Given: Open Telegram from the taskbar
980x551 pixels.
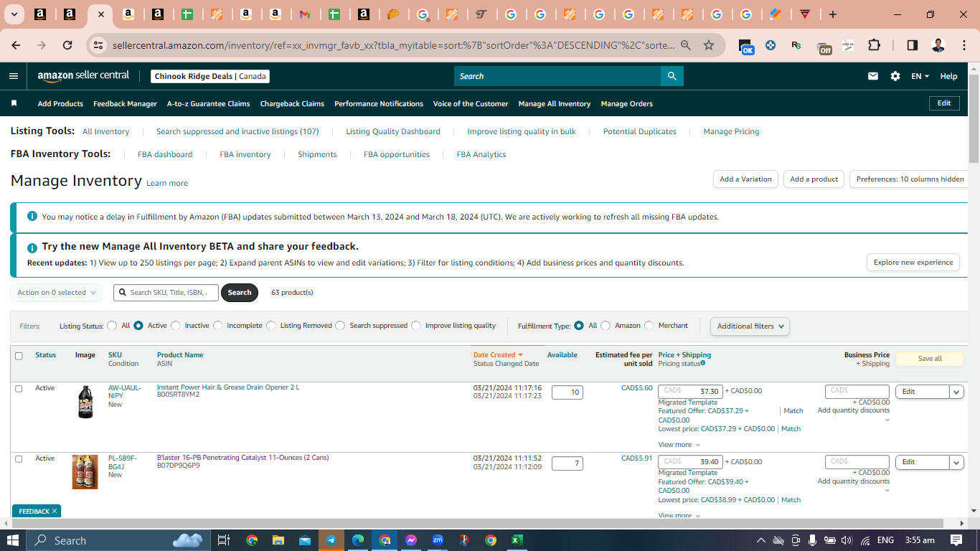Looking at the screenshot, I should pyautogui.click(x=331, y=540).
